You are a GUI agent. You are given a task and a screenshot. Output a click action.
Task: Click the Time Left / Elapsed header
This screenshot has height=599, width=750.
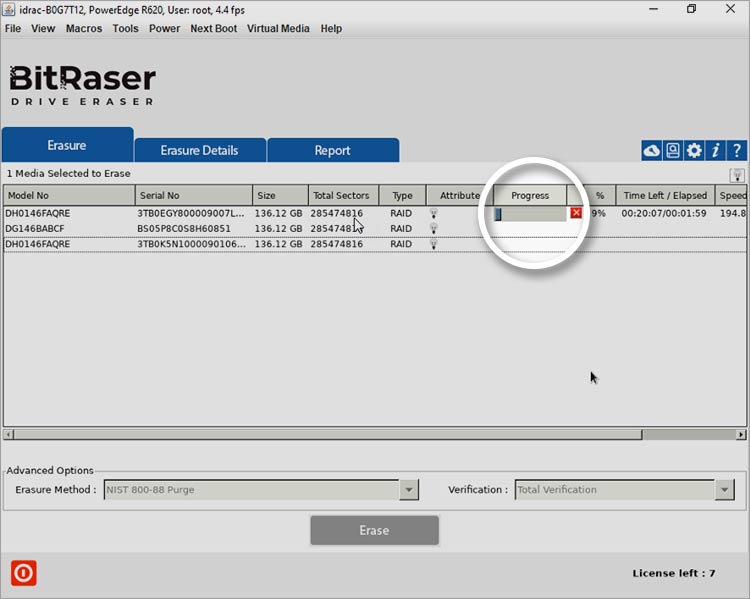[x=665, y=195]
